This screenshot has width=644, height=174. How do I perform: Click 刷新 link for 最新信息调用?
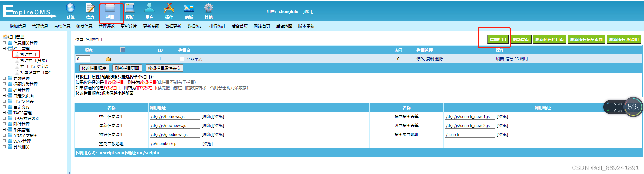click(x=207, y=126)
